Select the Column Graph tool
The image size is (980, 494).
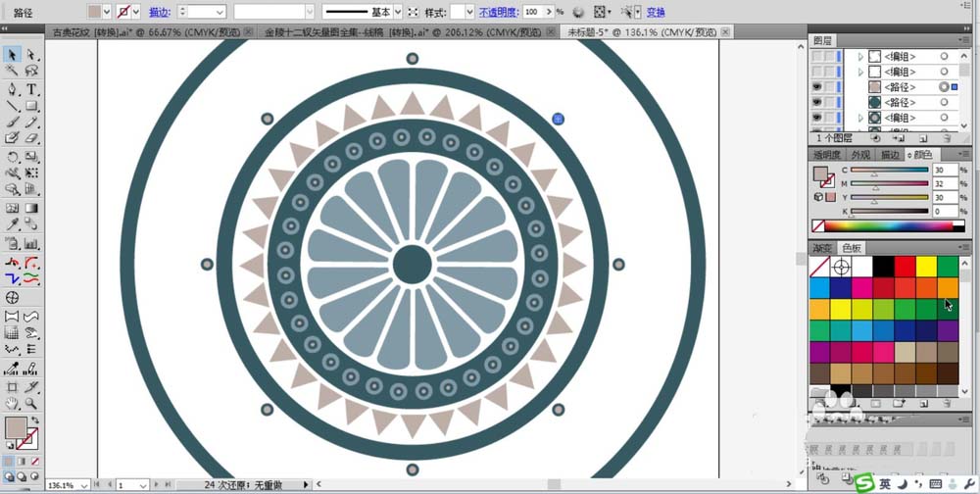pyautogui.click(x=31, y=243)
